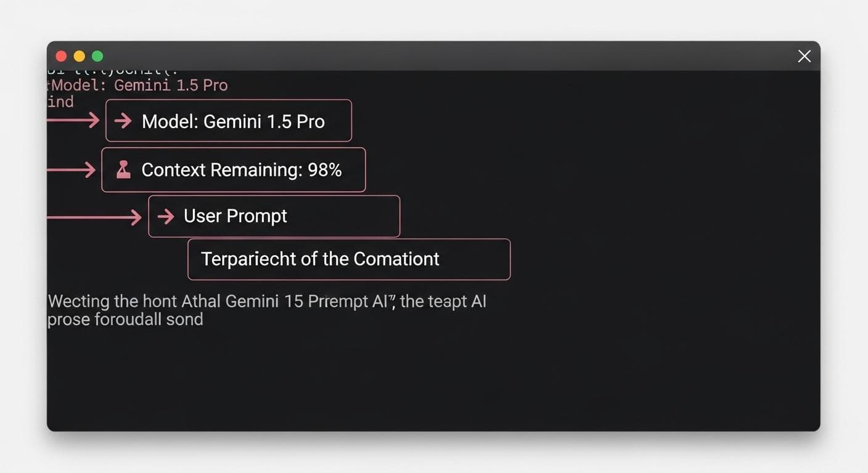Toggle the User Prompt highlight box
Viewport: 868px width, 473px height.
pyautogui.click(x=274, y=216)
